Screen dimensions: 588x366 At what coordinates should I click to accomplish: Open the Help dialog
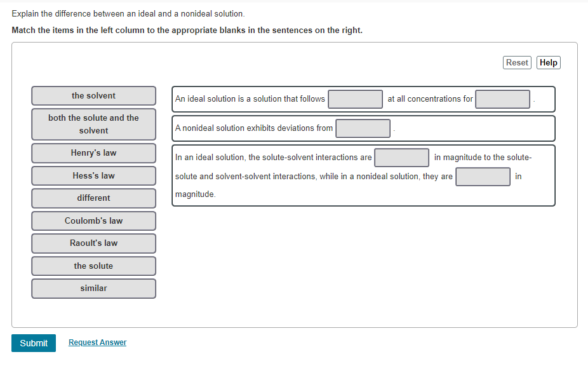(548, 62)
